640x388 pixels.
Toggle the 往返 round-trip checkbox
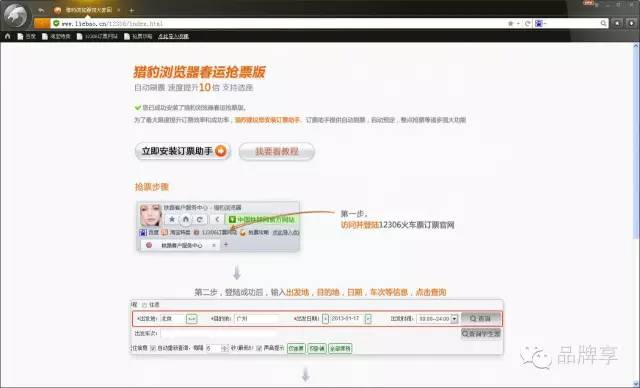point(144,305)
